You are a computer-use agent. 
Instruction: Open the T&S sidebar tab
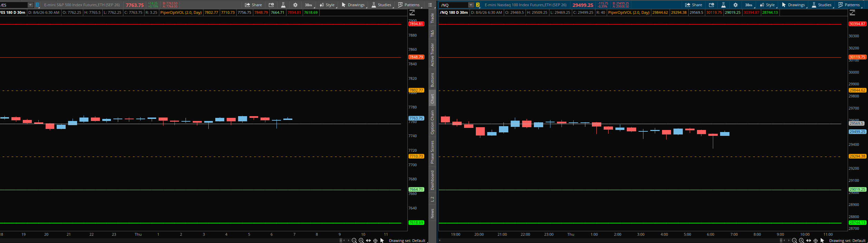pos(432,34)
